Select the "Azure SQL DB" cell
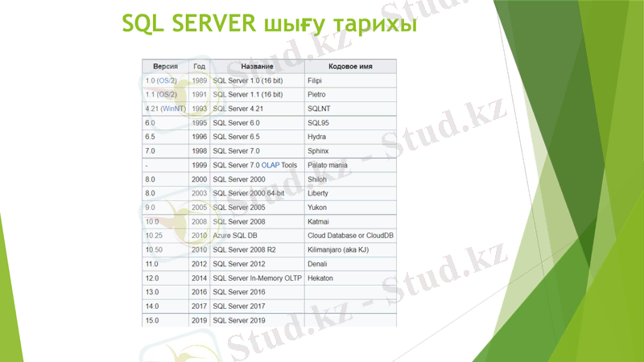The image size is (644, 362). click(x=236, y=236)
